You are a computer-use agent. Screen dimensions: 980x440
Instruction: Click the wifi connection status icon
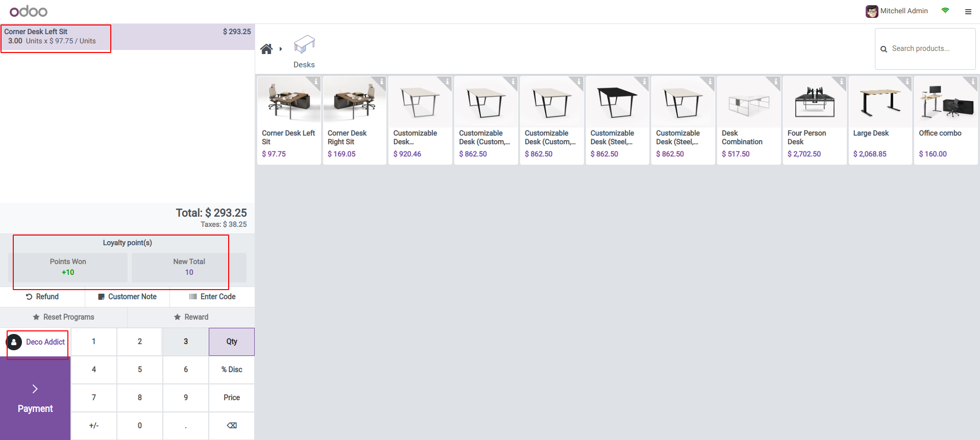(945, 11)
